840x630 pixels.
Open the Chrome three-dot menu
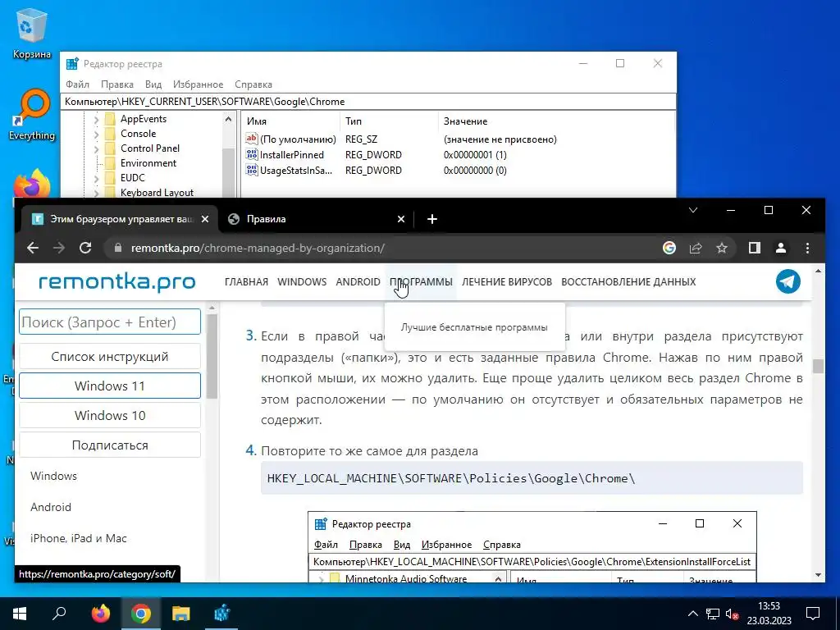pos(807,248)
